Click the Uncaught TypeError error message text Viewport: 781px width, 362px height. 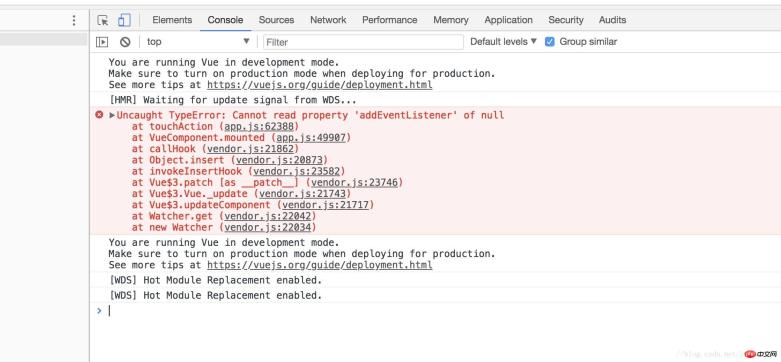(x=310, y=116)
